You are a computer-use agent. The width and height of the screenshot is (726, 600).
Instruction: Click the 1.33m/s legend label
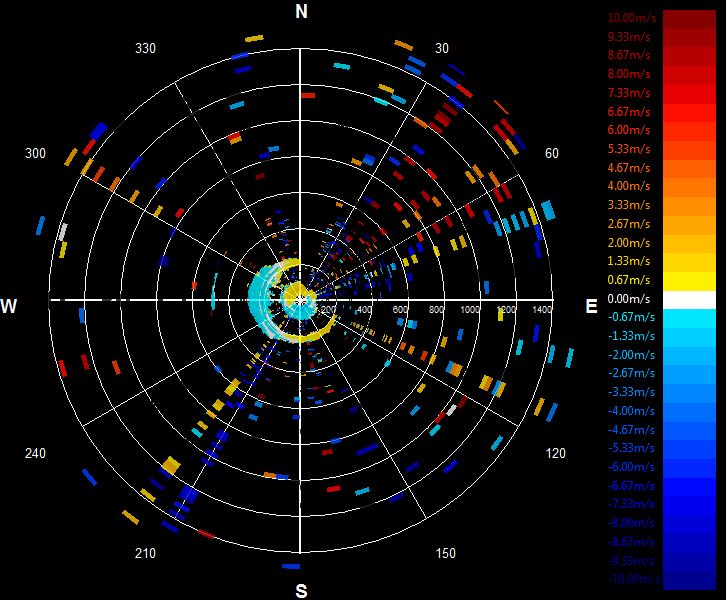[629, 261]
